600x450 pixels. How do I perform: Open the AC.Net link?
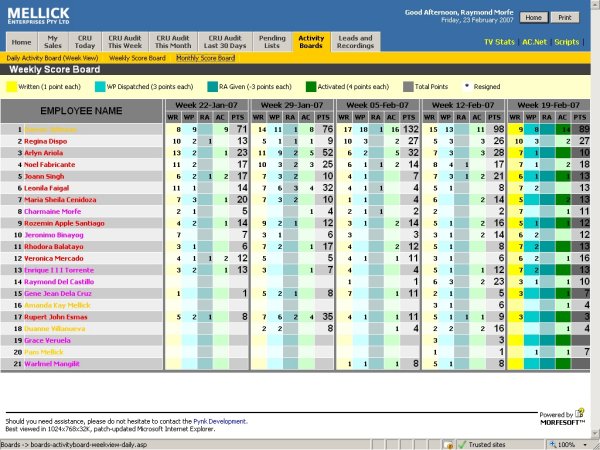535,42
